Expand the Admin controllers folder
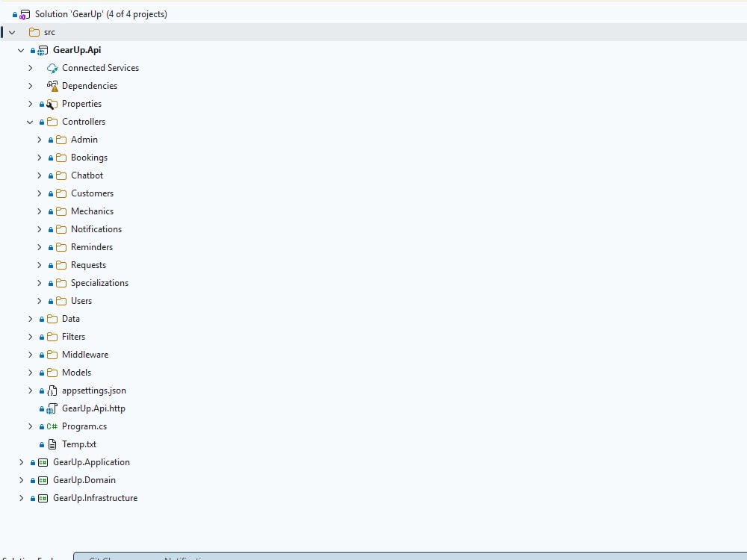The height and width of the screenshot is (560, 747). point(39,140)
